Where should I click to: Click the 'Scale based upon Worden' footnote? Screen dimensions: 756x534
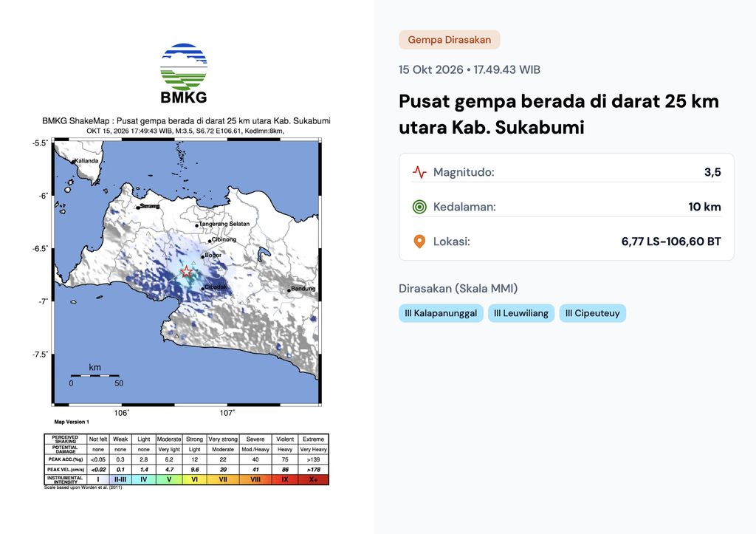click(x=83, y=487)
